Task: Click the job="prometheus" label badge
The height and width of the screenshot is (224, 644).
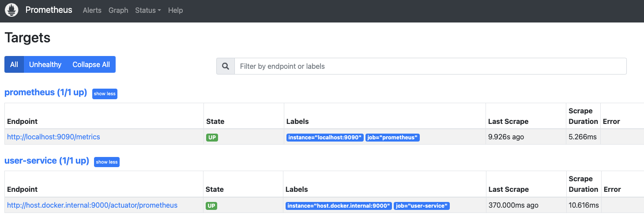Action: (x=392, y=138)
